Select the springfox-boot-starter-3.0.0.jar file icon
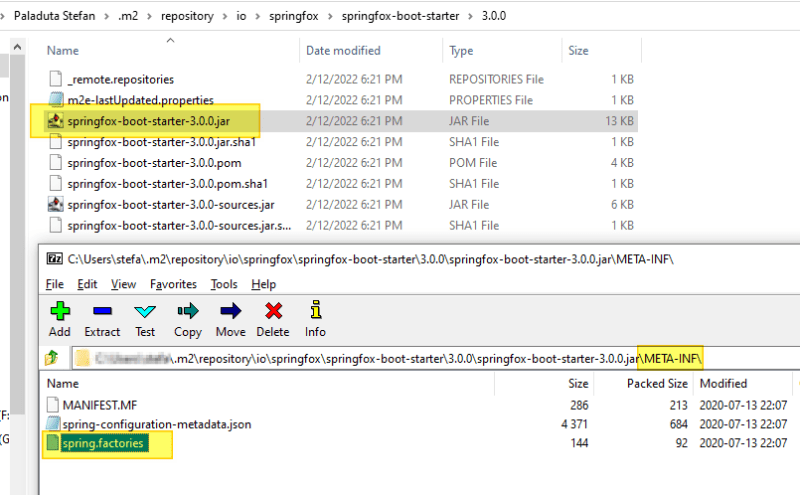800x495 pixels. pyautogui.click(x=56, y=121)
